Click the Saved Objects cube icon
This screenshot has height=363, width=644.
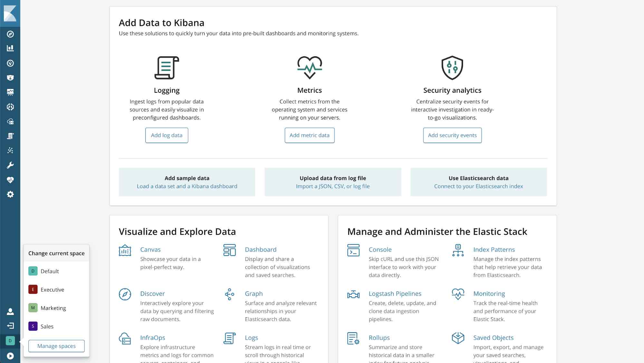pyautogui.click(x=458, y=339)
